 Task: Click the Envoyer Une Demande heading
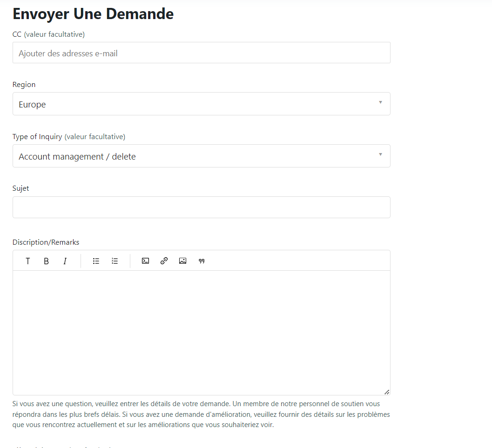[93, 14]
